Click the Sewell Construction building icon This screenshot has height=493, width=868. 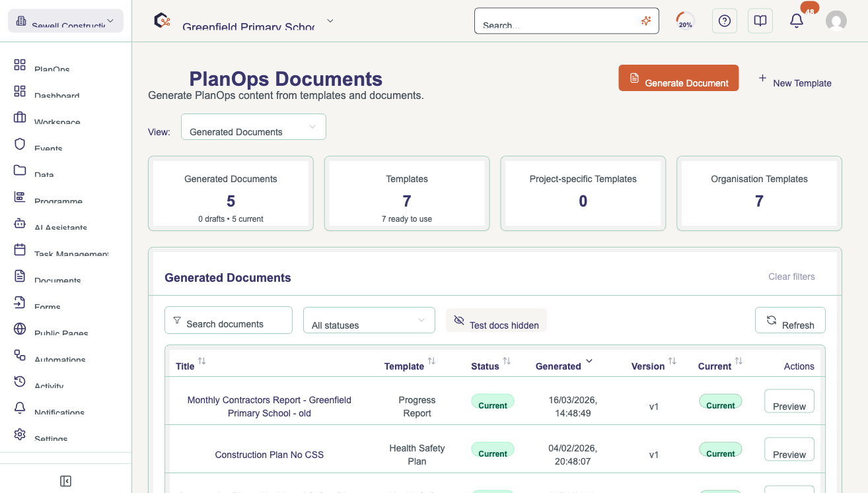pos(21,21)
